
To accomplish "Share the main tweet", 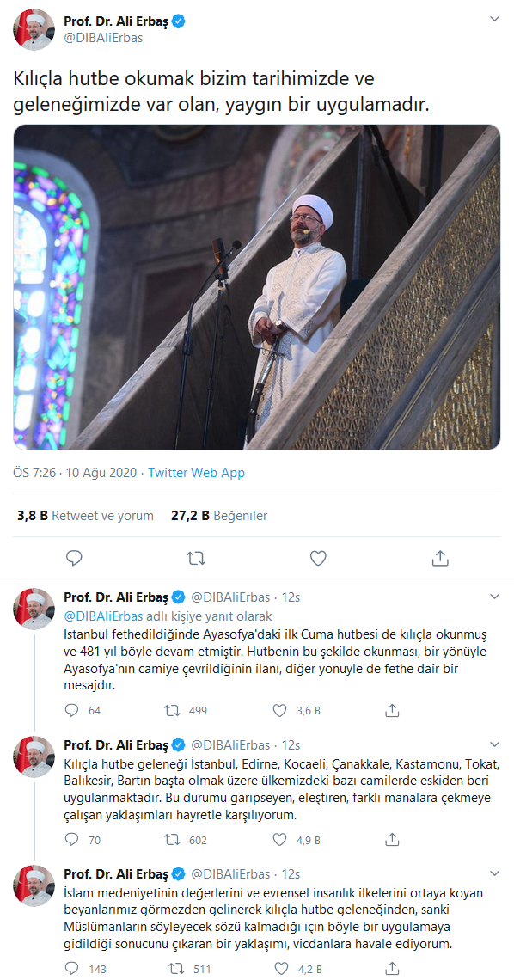I will pos(440,558).
